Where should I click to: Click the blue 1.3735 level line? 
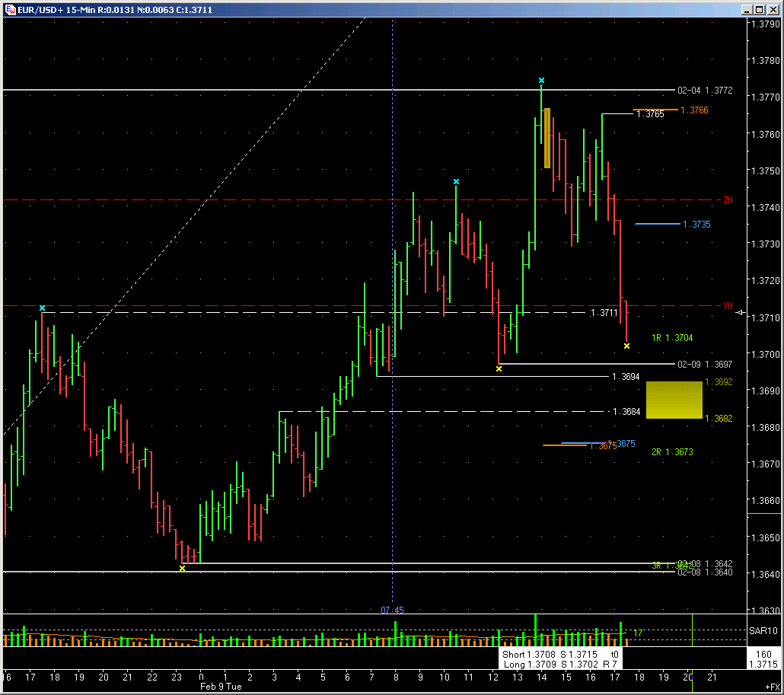click(658, 224)
